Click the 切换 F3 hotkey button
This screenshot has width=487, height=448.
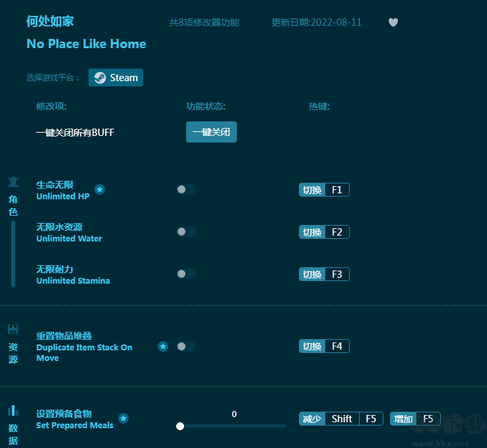point(324,274)
